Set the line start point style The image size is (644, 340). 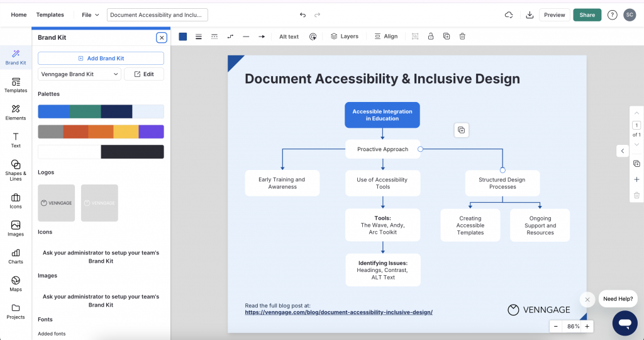tap(246, 37)
